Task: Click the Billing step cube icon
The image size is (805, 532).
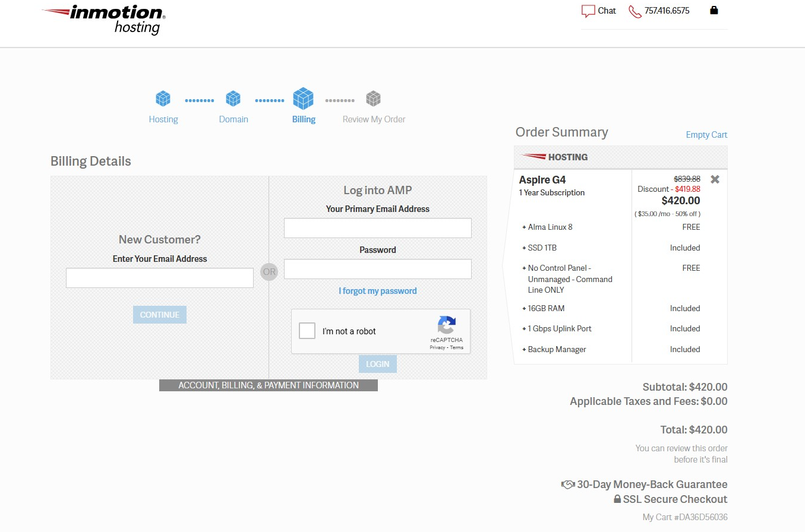Action: tap(303, 98)
